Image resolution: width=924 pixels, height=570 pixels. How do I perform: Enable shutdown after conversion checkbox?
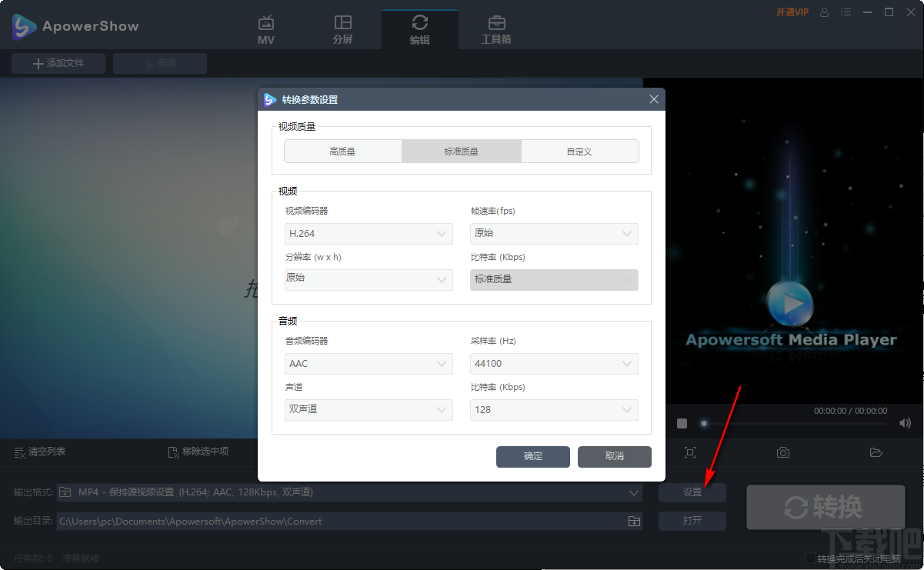[x=811, y=558]
